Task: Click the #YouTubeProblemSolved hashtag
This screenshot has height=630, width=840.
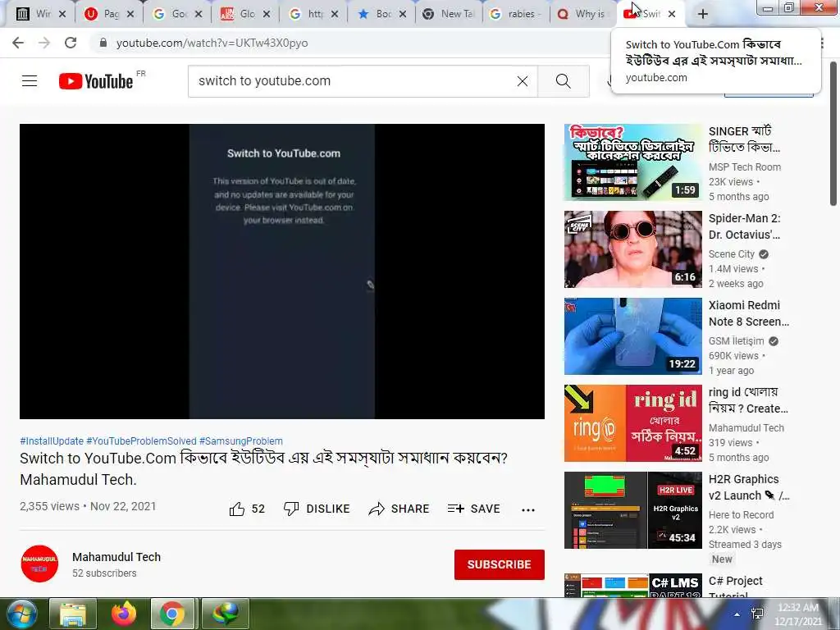Action: coord(141,441)
